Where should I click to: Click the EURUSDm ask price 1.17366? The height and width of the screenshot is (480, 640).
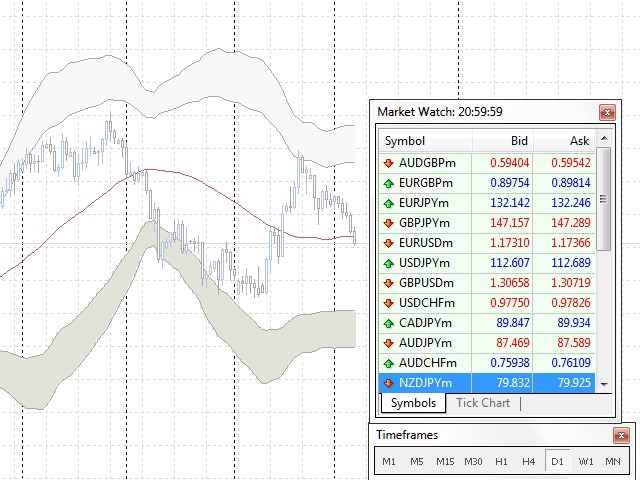[571, 243]
